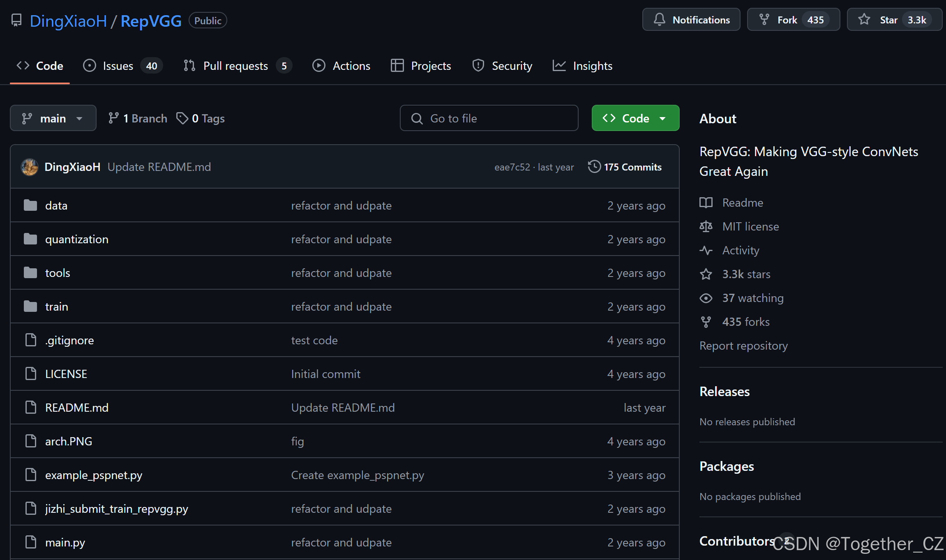This screenshot has width=946, height=560.
Task: Go to the Pull requests tab
Action: tap(238, 66)
